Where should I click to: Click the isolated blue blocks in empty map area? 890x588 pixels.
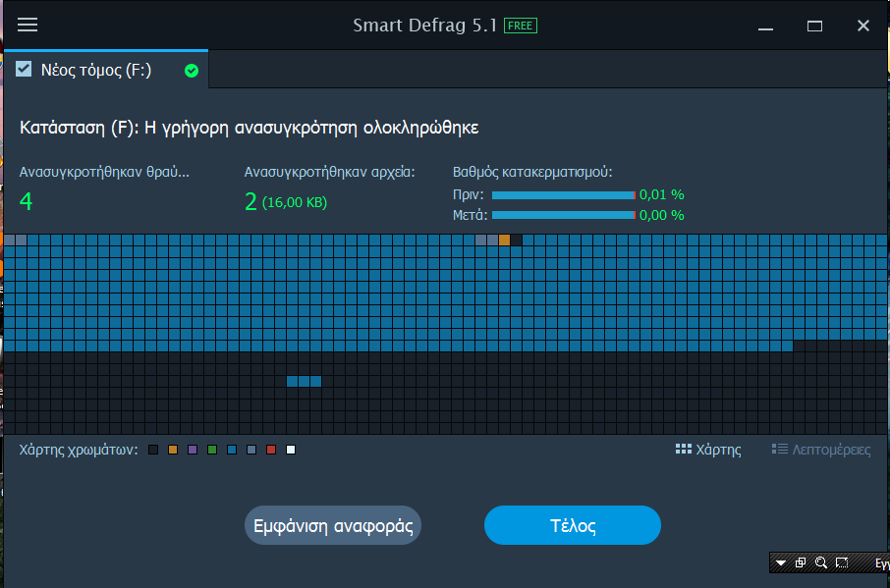(x=304, y=381)
